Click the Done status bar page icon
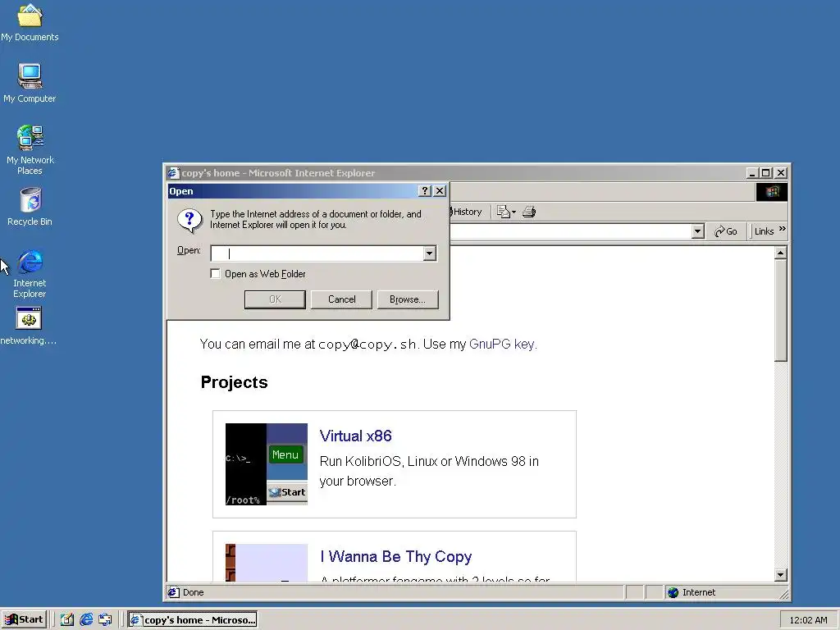Screen dimensions: 840x630 [173, 592]
